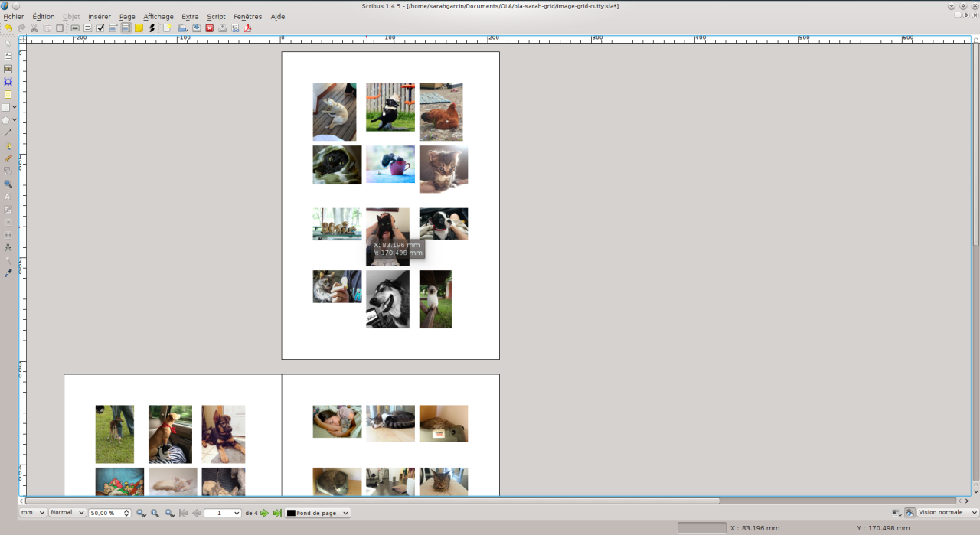980x535 pixels.
Task: Open the measurement unit dropdown showing mm
Action: click(x=31, y=512)
